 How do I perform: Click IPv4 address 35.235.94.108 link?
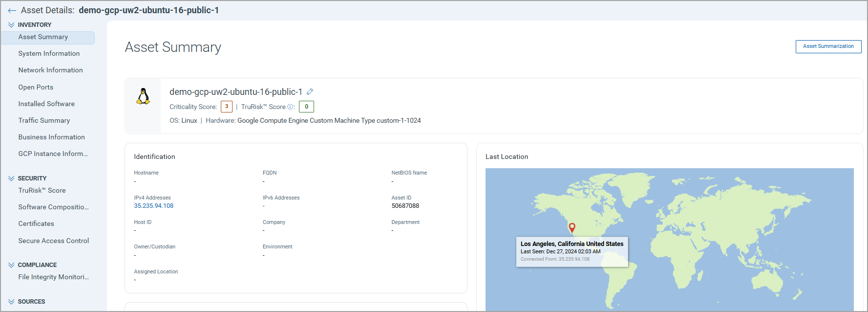[x=154, y=206]
